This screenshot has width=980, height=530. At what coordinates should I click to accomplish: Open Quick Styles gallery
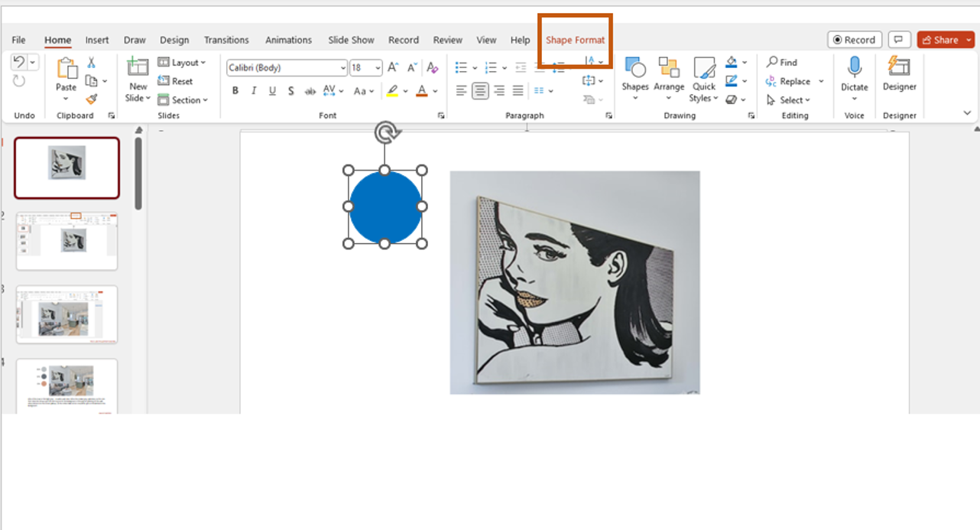tap(704, 78)
